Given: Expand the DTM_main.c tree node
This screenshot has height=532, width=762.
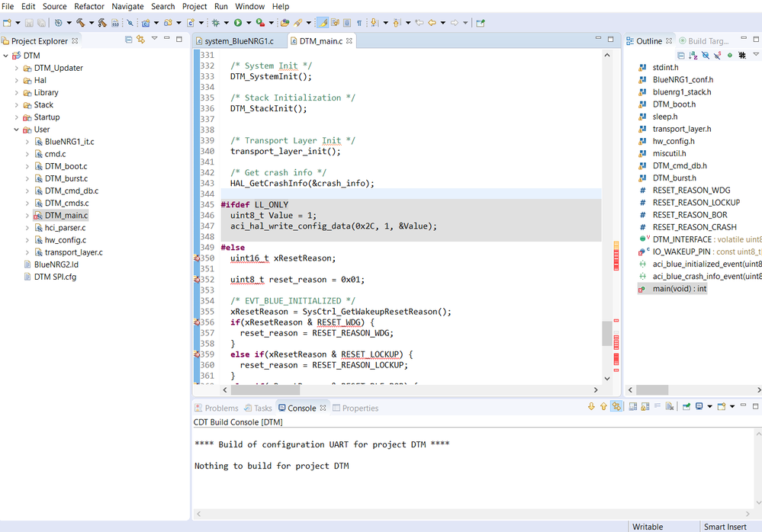Looking at the screenshot, I should [27, 216].
